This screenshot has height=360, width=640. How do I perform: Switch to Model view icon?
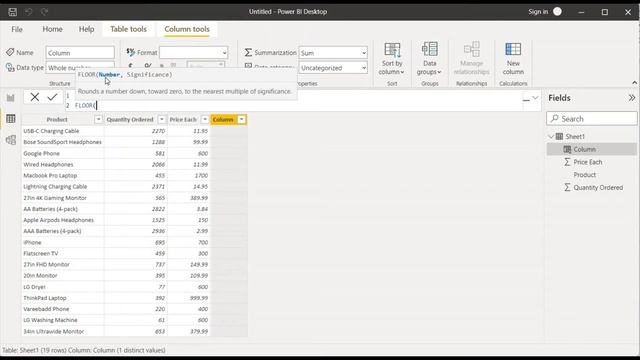[11, 140]
